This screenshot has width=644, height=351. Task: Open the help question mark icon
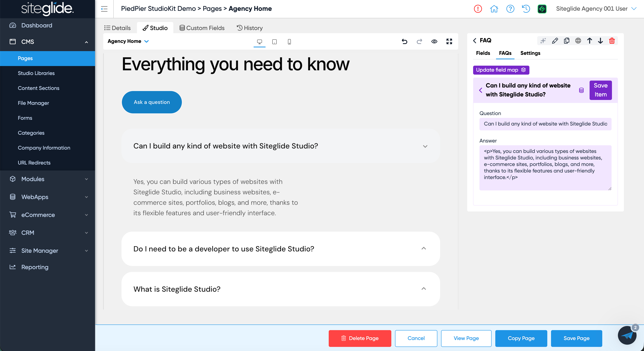point(510,9)
